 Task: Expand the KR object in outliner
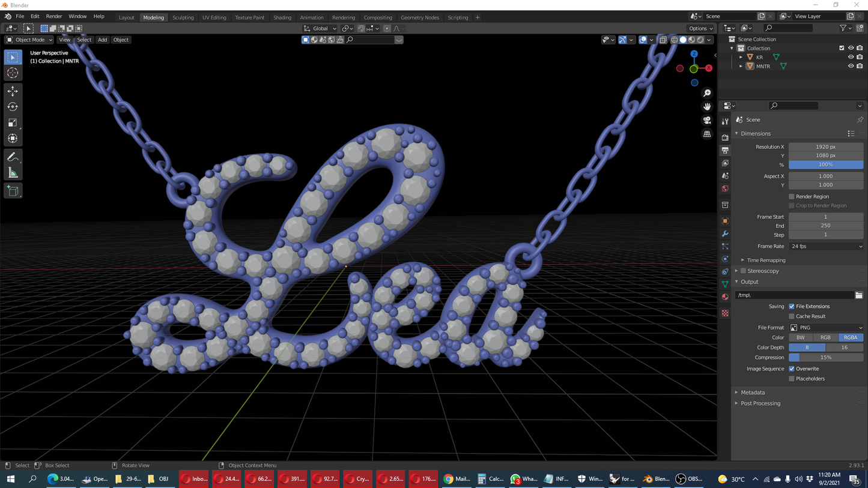point(741,57)
